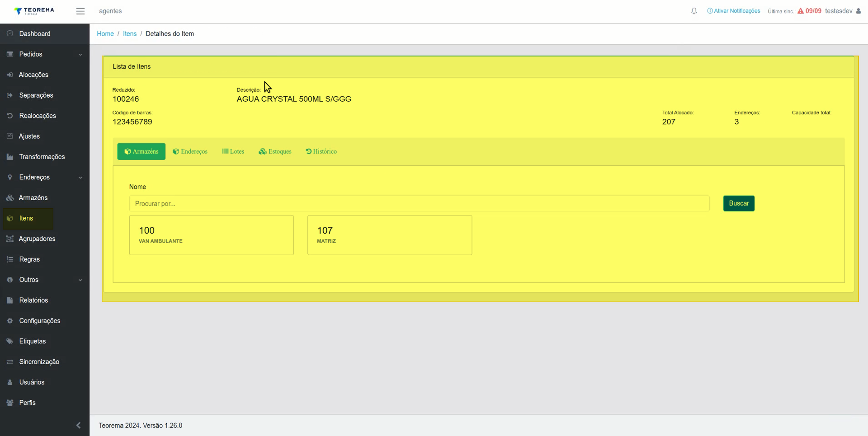Focus the Procurar por search field
The image size is (868, 436).
point(419,203)
